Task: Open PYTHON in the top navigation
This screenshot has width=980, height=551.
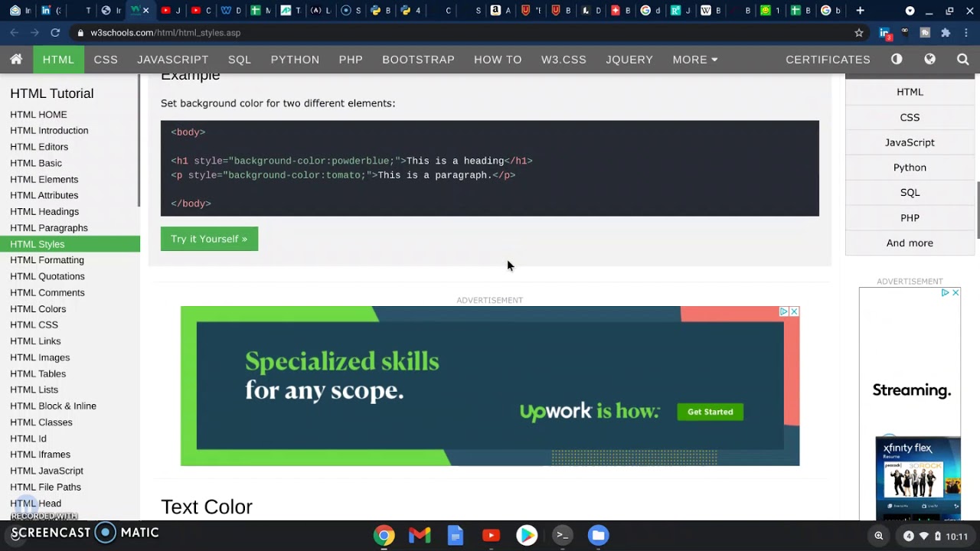Action: (x=295, y=59)
